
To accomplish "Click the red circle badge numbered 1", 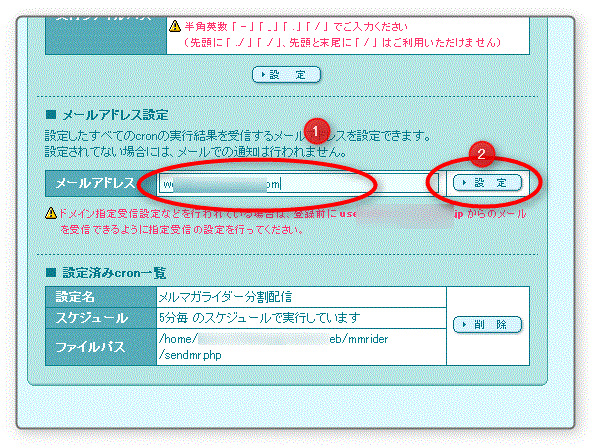I will click(317, 131).
